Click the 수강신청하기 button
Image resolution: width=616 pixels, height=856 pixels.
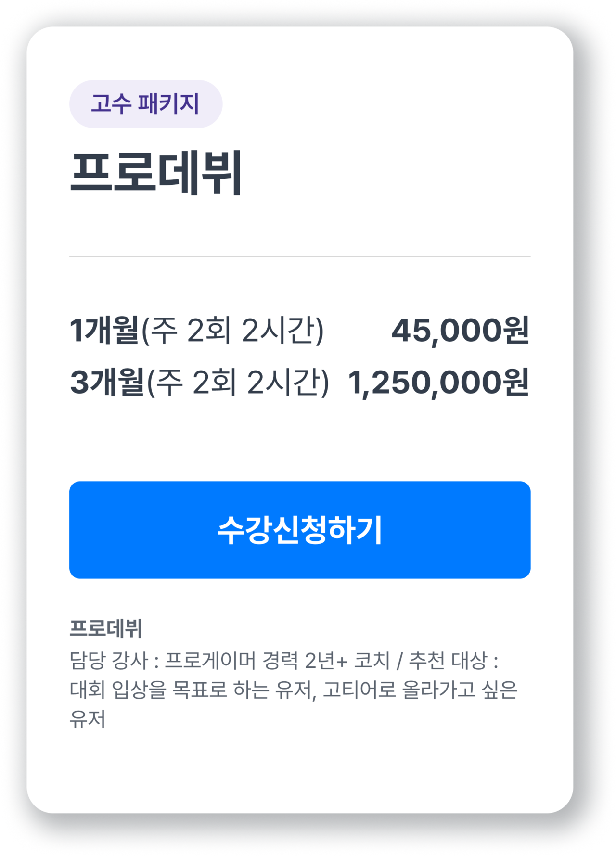pos(299,530)
